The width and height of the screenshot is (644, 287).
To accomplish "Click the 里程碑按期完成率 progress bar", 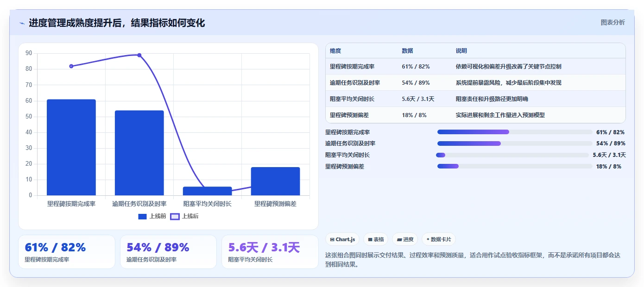I will (515, 132).
